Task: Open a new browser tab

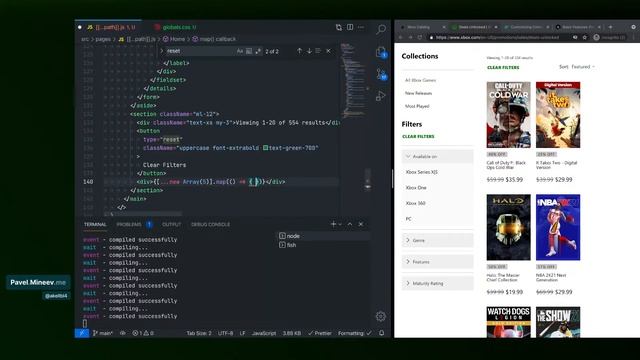Action: coord(610,27)
